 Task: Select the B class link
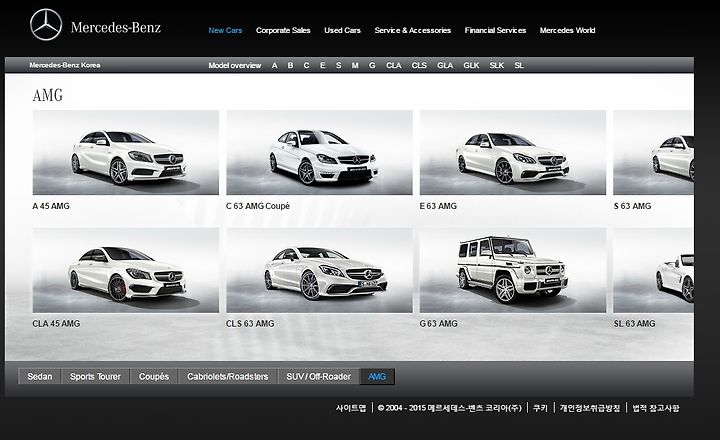[290, 66]
